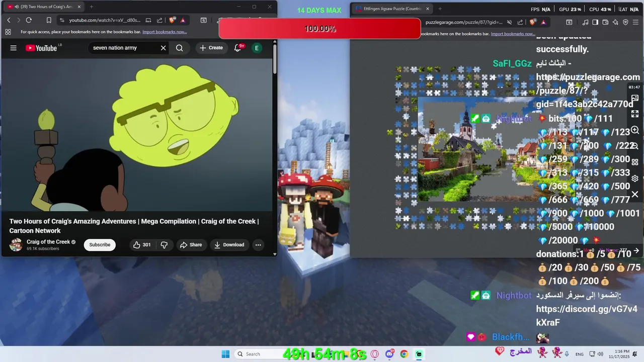Image resolution: width=644 pixels, height=362 pixels.
Task: Open Brave Rewards in the YouTube window
Action: 183,21
